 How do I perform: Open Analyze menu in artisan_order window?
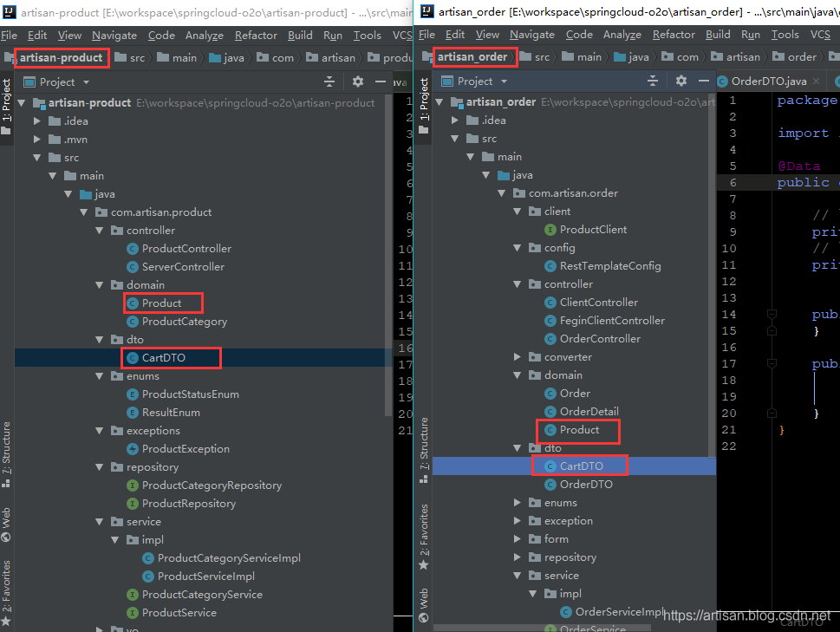tap(622, 35)
